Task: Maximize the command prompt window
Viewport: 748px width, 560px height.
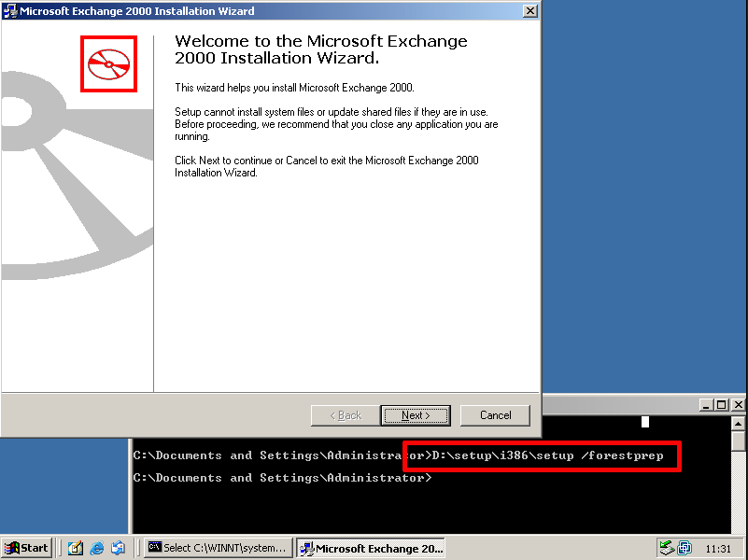Action: pos(722,405)
